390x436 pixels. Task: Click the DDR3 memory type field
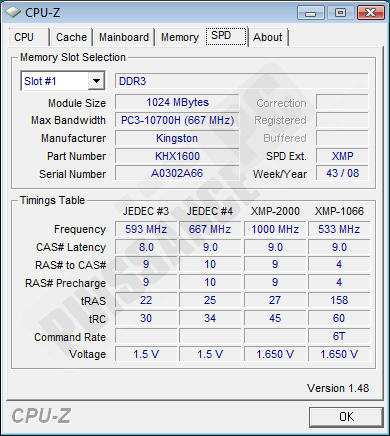coord(242,81)
